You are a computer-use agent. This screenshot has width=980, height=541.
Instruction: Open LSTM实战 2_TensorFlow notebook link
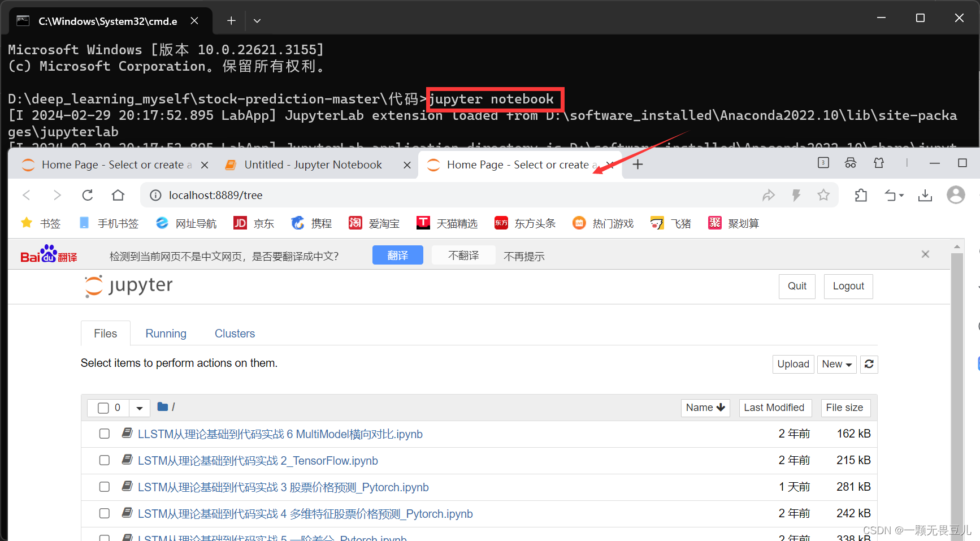258,460
